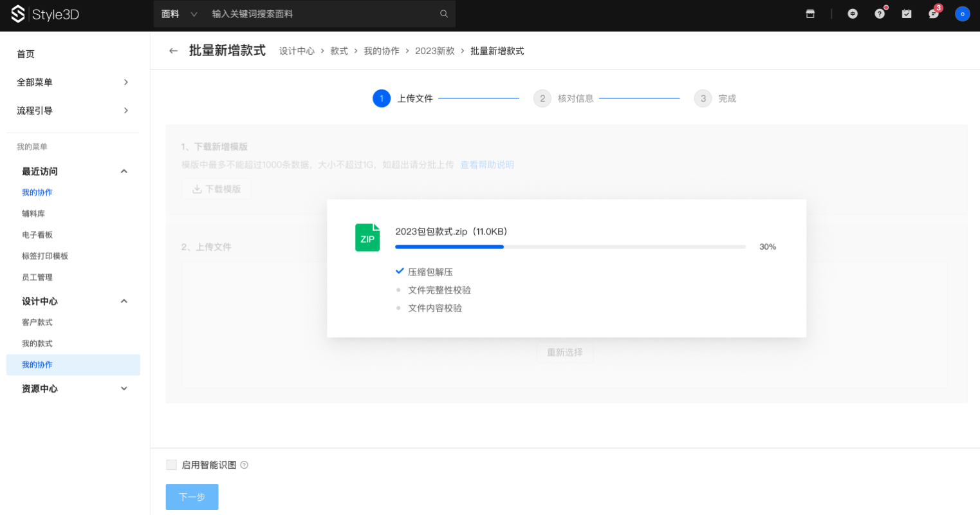
Task: Select 我的款式 in sidebar
Action: (37, 344)
